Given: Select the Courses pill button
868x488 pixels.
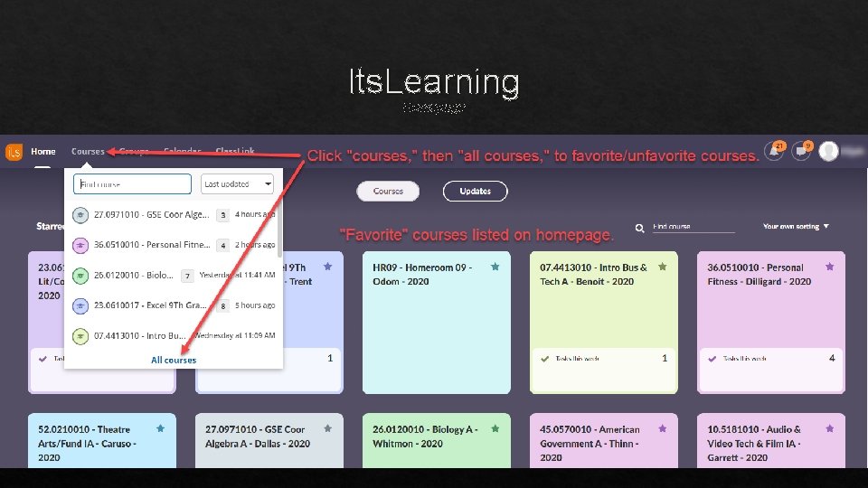Looking at the screenshot, I should [388, 192].
